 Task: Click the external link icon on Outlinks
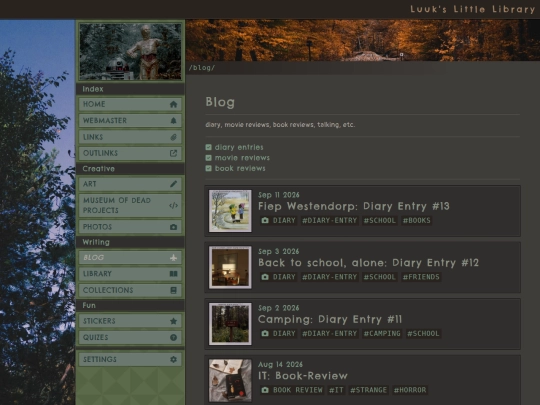coord(173,153)
